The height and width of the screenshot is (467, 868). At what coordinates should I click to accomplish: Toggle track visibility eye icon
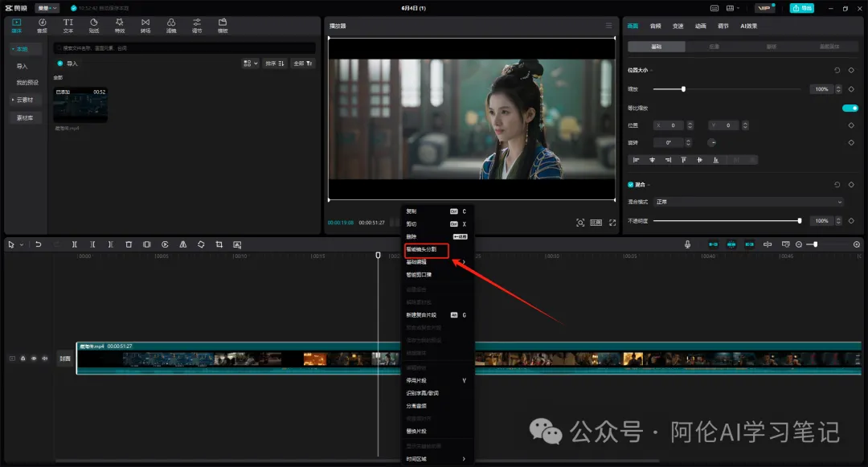coord(34,358)
